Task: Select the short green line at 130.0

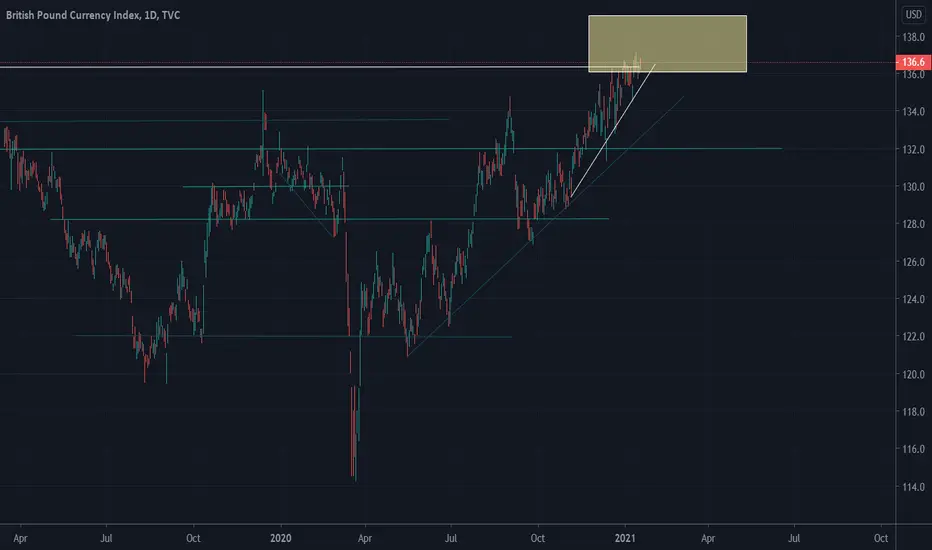Action: coord(266,187)
